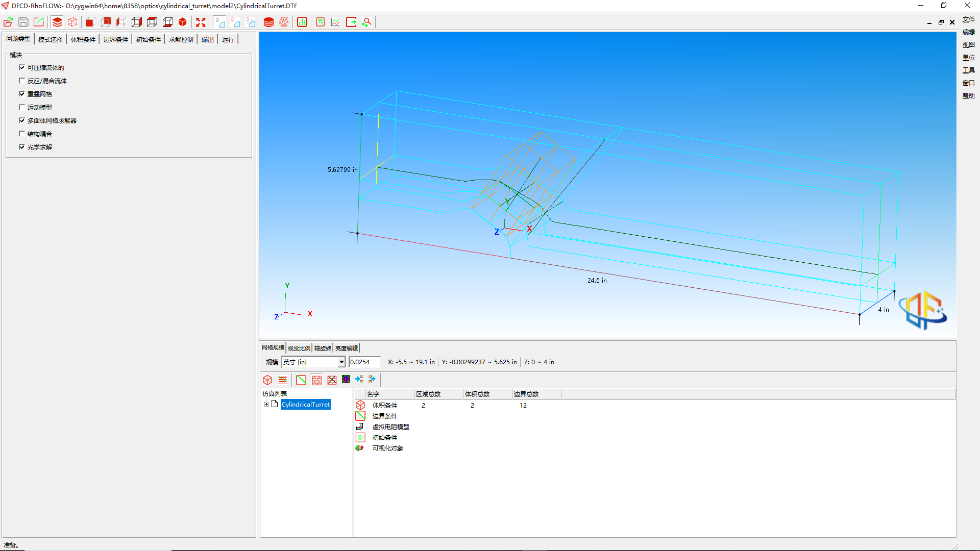Click the scale value field 0.0254
This screenshot has width=980, height=551.
coord(364,362)
